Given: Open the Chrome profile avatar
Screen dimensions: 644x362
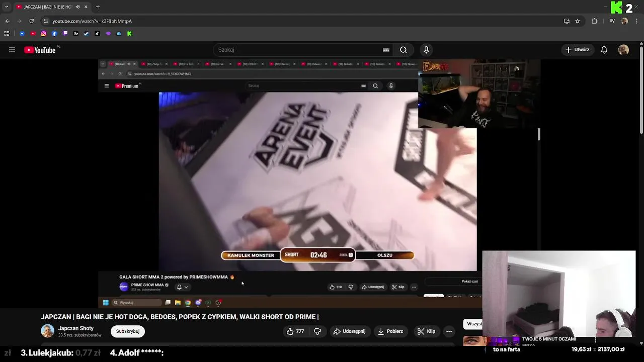Looking at the screenshot, I should click(624, 21).
